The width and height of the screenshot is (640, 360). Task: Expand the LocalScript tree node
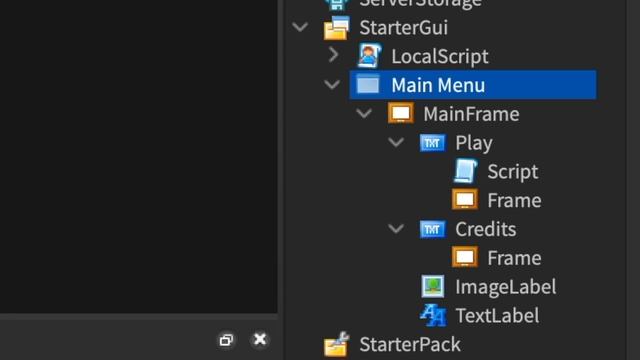coord(333,55)
